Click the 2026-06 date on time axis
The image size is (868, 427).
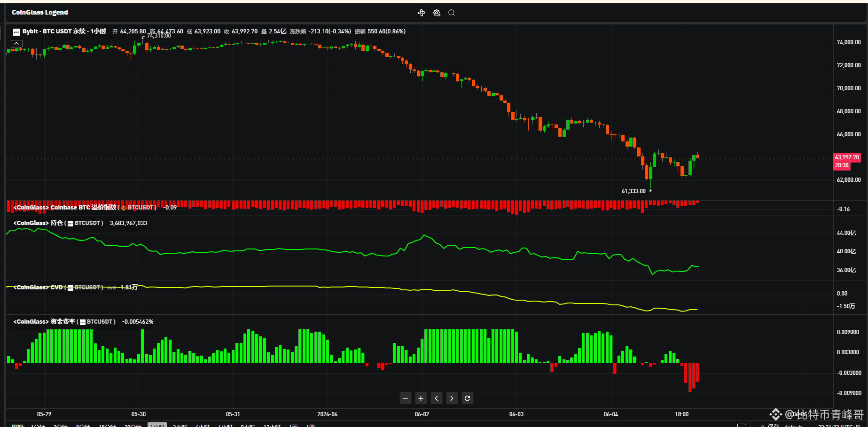click(328, 414)
